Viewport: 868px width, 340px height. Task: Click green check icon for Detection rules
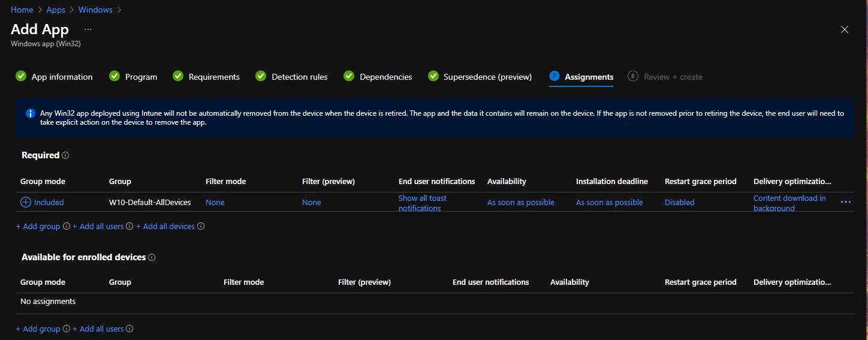[x=261, y=76]
